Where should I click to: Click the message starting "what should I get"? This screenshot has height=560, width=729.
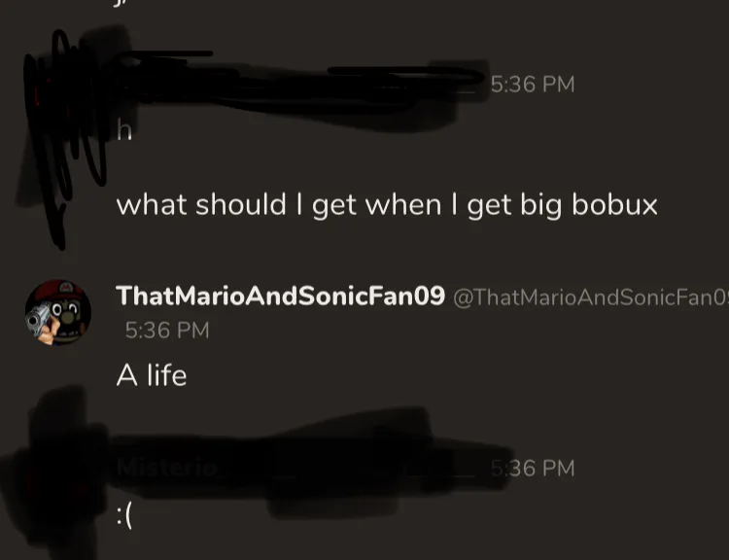387,205
